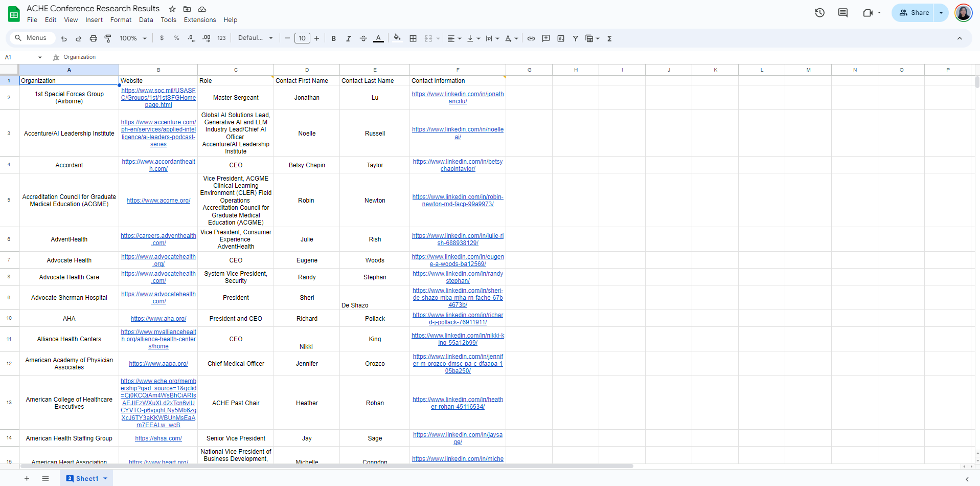Create a filter
This screenshot has width=980, height=486.
click(576, 38)
